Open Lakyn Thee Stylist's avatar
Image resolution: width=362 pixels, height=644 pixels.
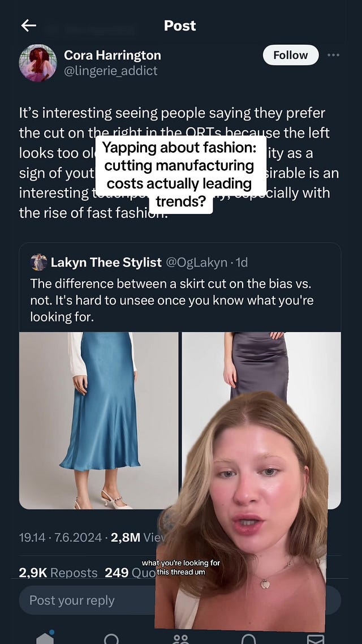(x=38, y=262)
